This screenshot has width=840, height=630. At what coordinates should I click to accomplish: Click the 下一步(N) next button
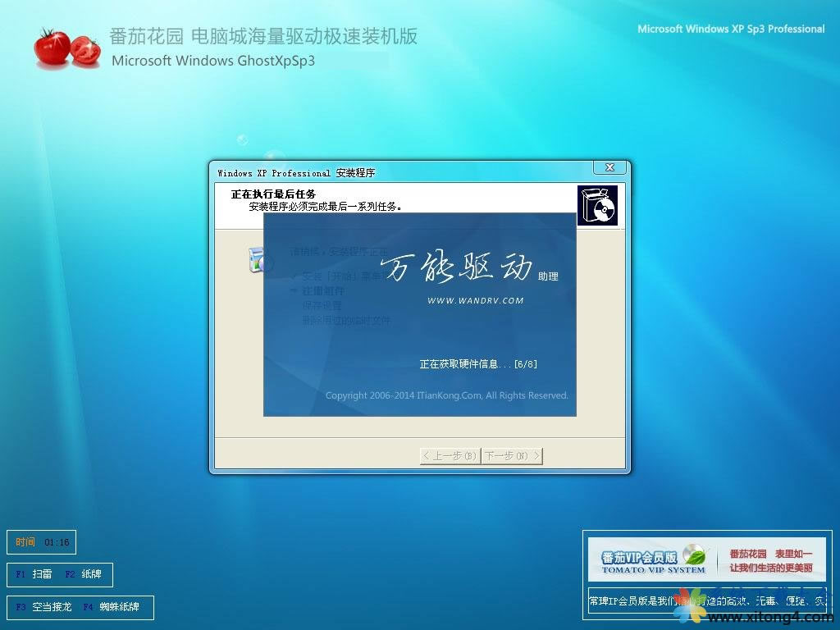pos(512,456)
